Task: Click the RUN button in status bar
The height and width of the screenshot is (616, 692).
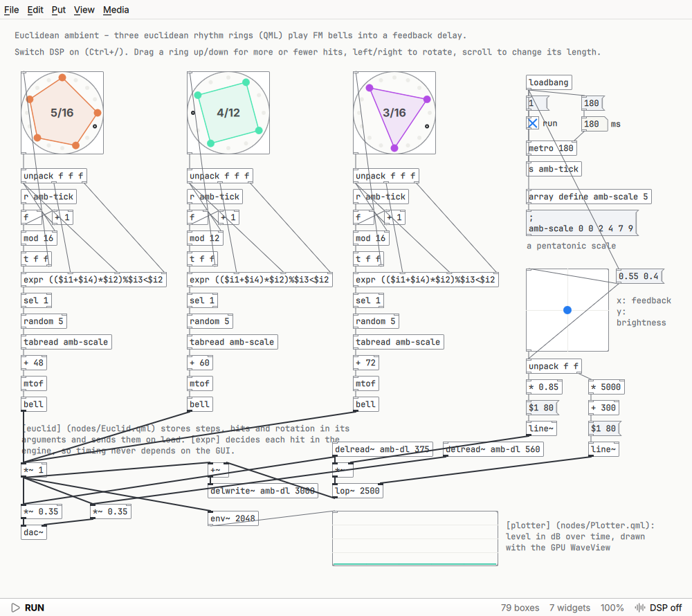Action: click(28, 608)
